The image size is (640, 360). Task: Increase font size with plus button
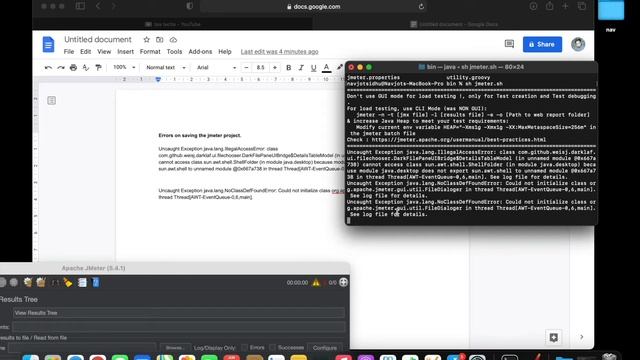pos(275,67)
